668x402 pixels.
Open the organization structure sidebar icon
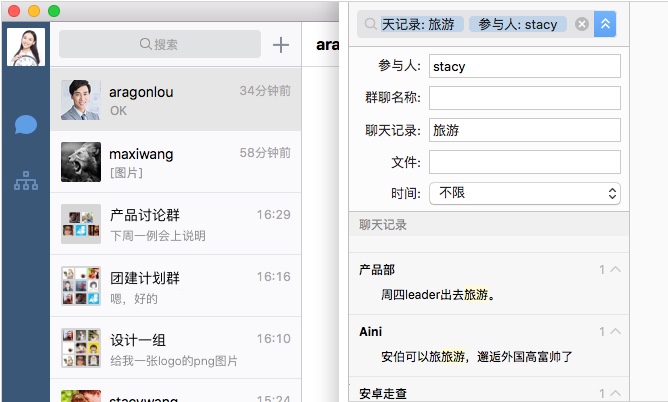click(x=26, y=181)
